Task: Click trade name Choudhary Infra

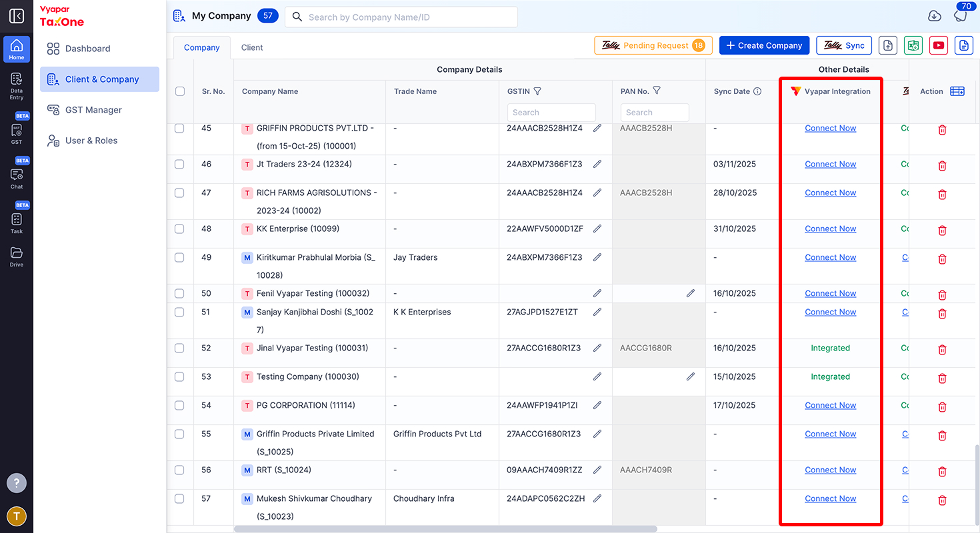Action: (424, 498)
